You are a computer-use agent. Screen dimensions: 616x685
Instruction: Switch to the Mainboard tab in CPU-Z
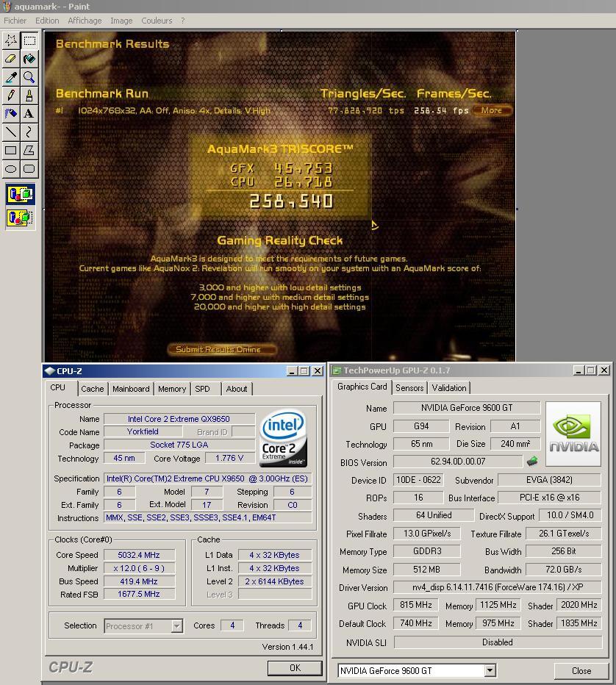click(131, 389)
